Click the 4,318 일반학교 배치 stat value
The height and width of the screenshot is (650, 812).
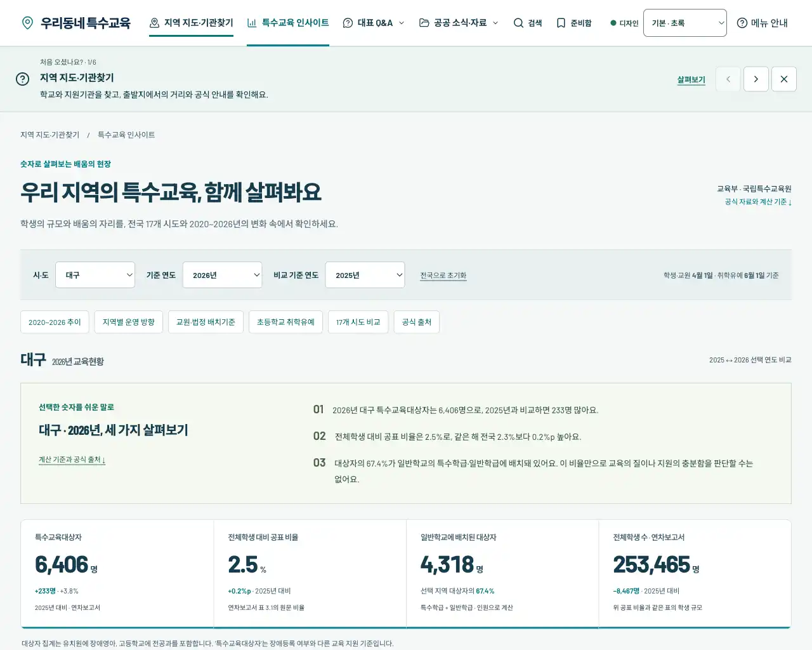[447, 564]
